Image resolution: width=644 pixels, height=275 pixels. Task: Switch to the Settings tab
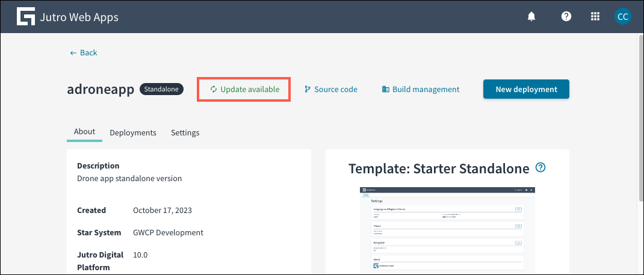tap(185, 132)
